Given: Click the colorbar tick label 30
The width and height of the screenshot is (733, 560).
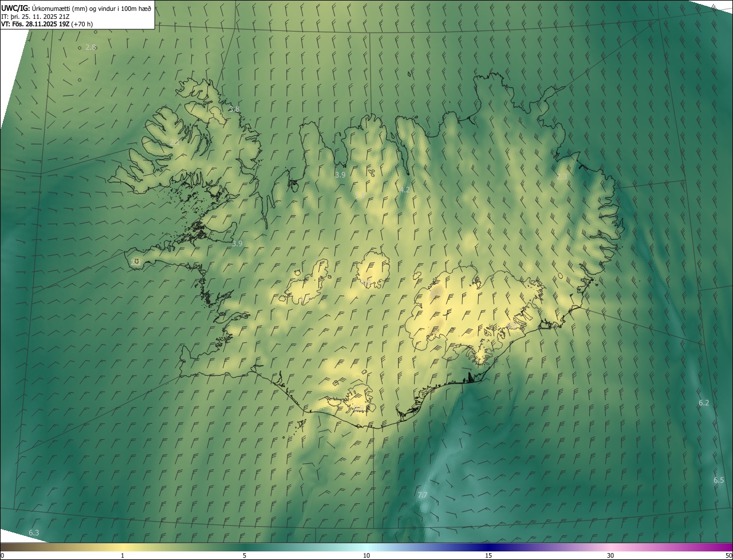Looking at the screenshot, I should (610, 556).
